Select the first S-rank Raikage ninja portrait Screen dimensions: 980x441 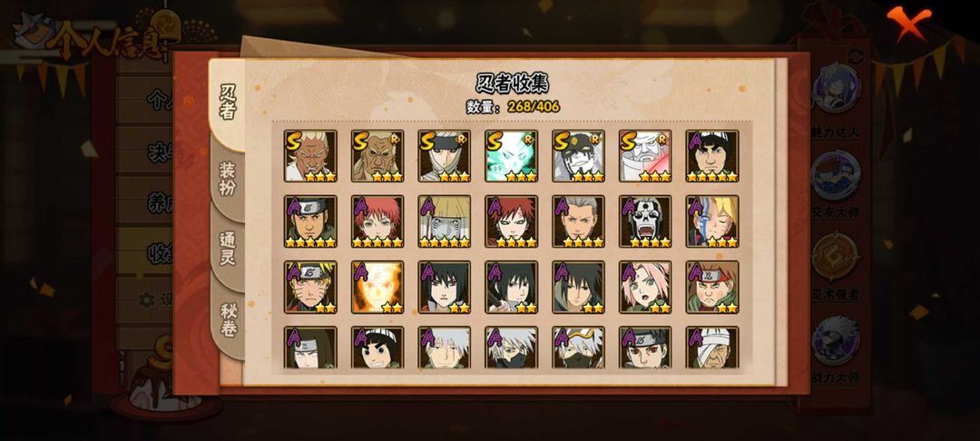(x=310, y=156)
